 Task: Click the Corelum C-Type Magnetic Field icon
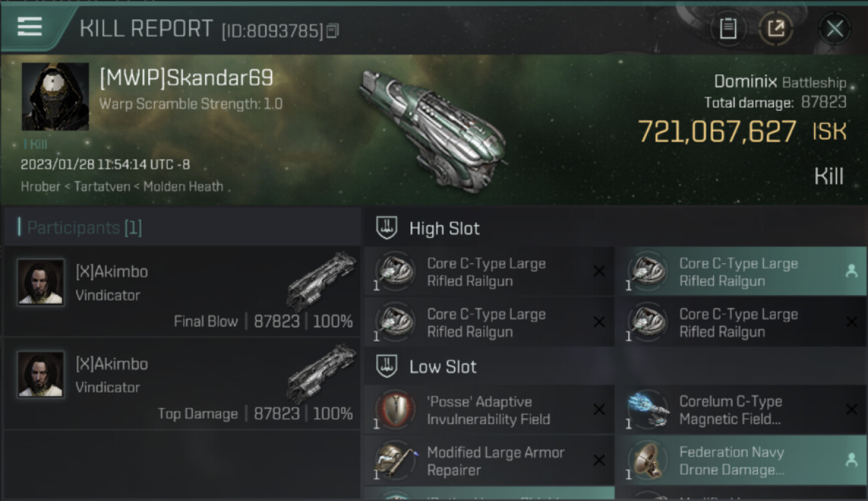click(x=648, y=410)
